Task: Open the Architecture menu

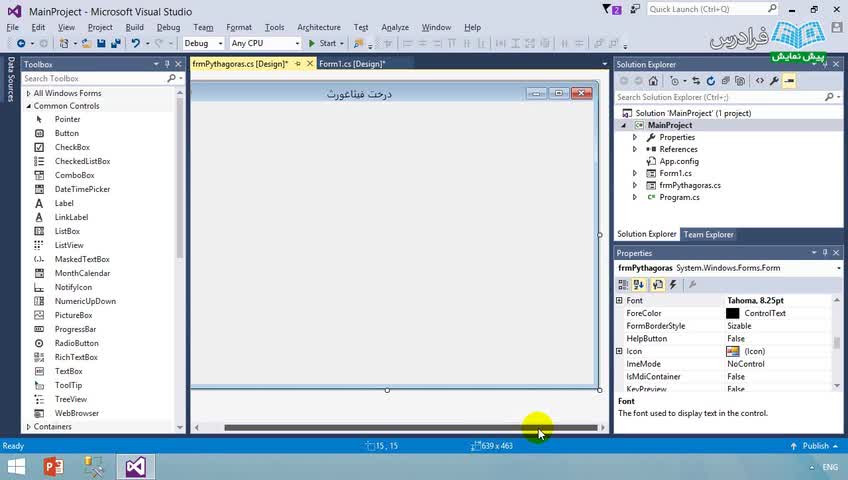Action: coord(319,27)
